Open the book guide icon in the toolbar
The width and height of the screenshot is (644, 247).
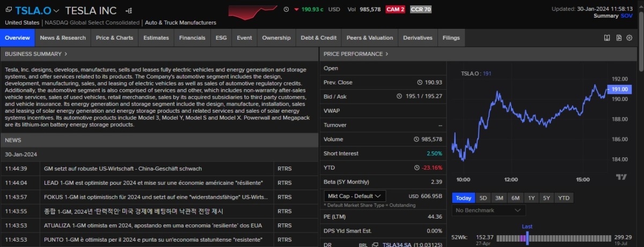click(607, 38)
